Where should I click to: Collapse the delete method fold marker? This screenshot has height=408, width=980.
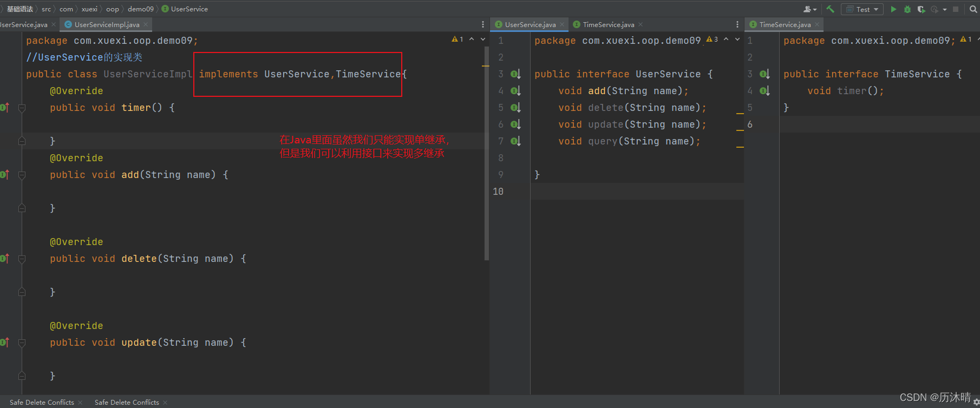[x=22, y=259]
